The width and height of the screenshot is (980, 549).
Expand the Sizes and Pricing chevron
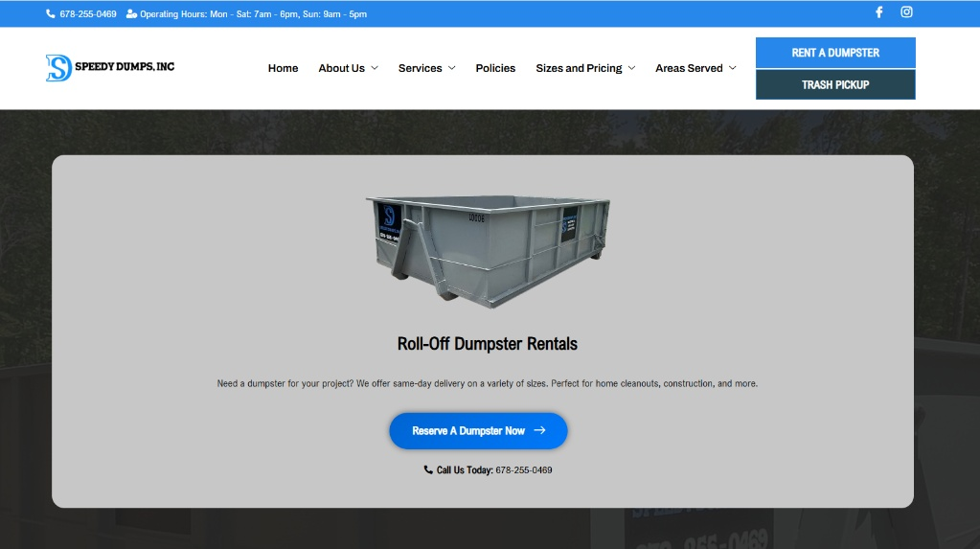pyautogui.click(x=631, y=67)
